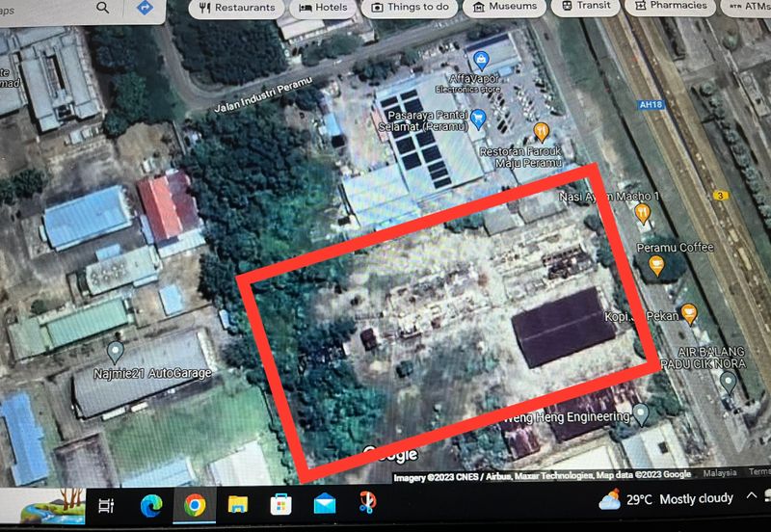This screenshot has height=532, width=771.
Task: Select the Restaurants filter chip
Action: coord(236,8)
